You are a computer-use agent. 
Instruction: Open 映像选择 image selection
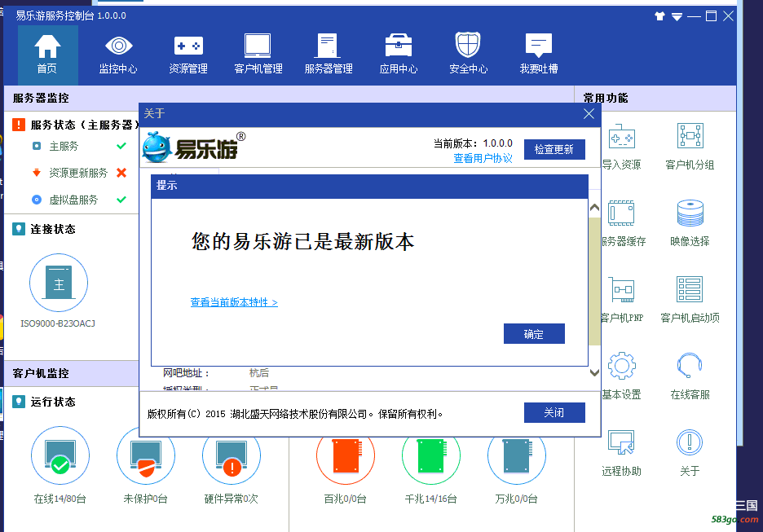690,222
